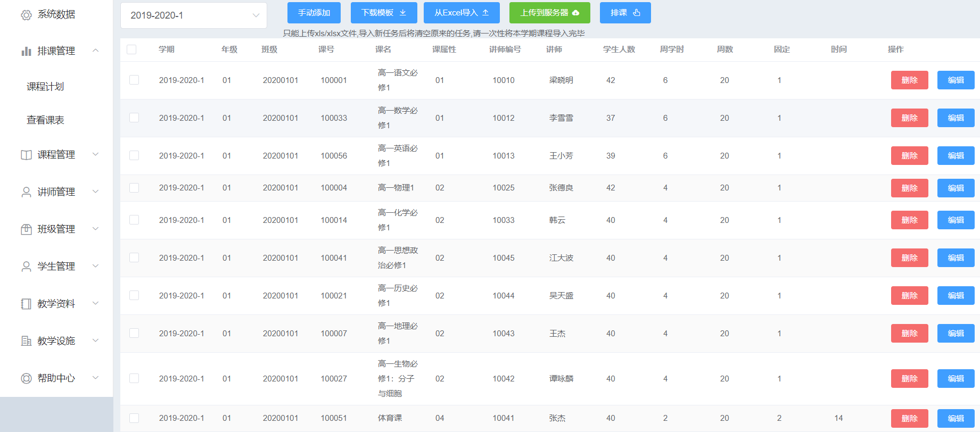Click the green 上传到服务器 button
The height and width of the screenshot is (432, 980).
pos(550,13)
